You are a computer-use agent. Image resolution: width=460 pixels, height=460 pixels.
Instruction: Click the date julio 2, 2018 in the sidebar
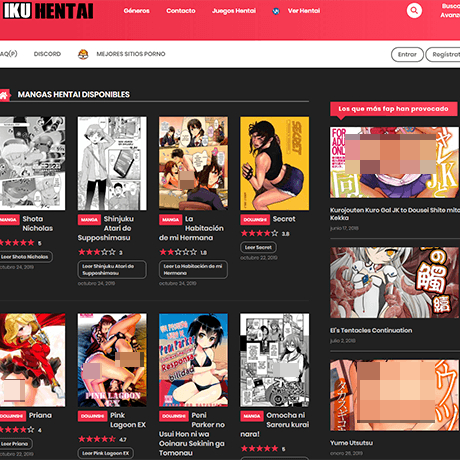click(343, 341)
